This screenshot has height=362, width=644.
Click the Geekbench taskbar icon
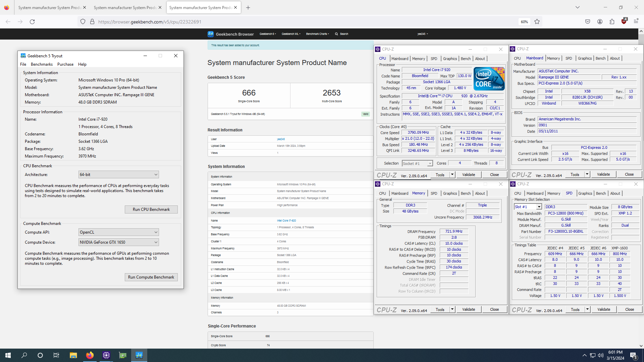(x=139, y=355)
